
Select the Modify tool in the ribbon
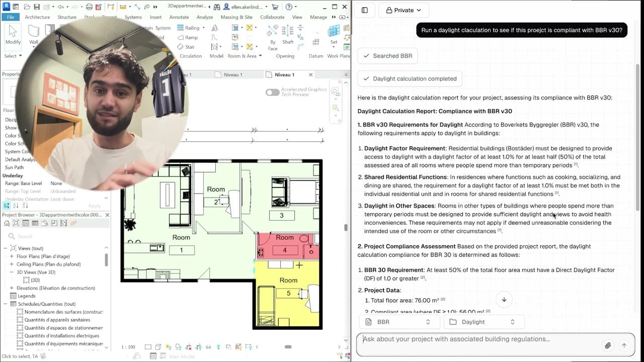(x=13, y=34)
